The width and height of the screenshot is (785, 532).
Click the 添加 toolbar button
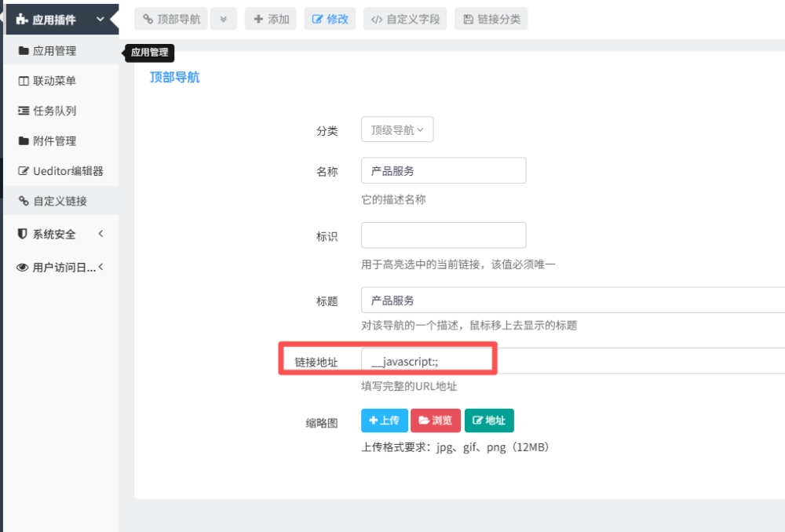(270, 19)
